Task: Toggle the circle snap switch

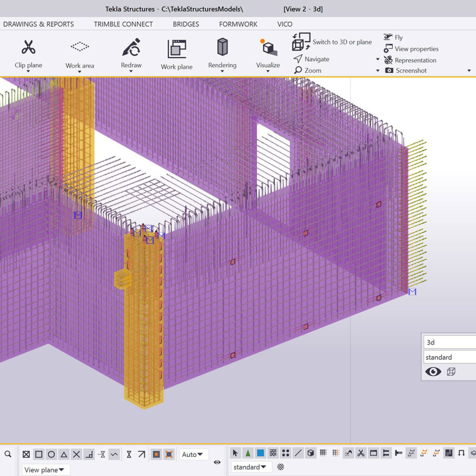Action: [x=52, y=454]
